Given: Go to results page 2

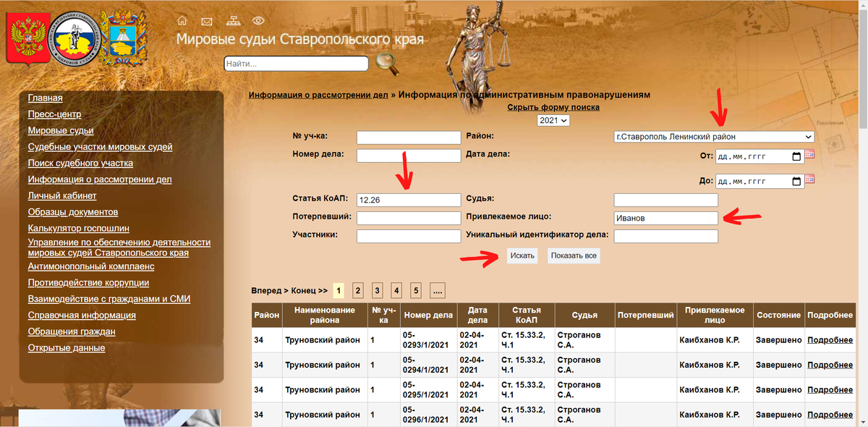Looking at the screenshot, I should [x=357, y=290].
